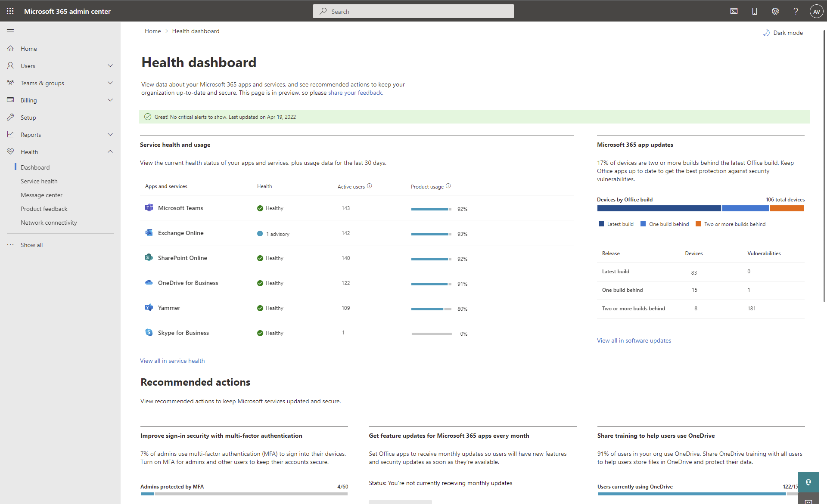Select the Service health menu item

coord(39,181)
